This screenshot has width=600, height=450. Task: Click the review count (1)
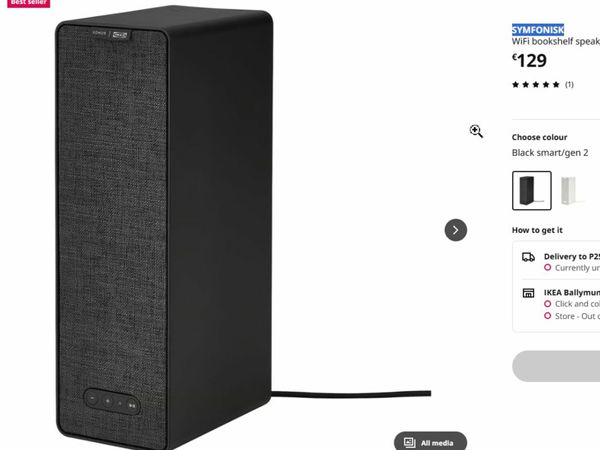(x=569, y=85)
